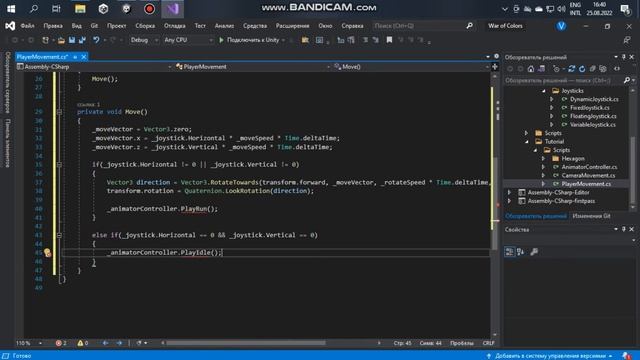Start debugging with the green play arrow
Image resolution: width=640 pixels, height=360 pixels.
tap(221, 40)
